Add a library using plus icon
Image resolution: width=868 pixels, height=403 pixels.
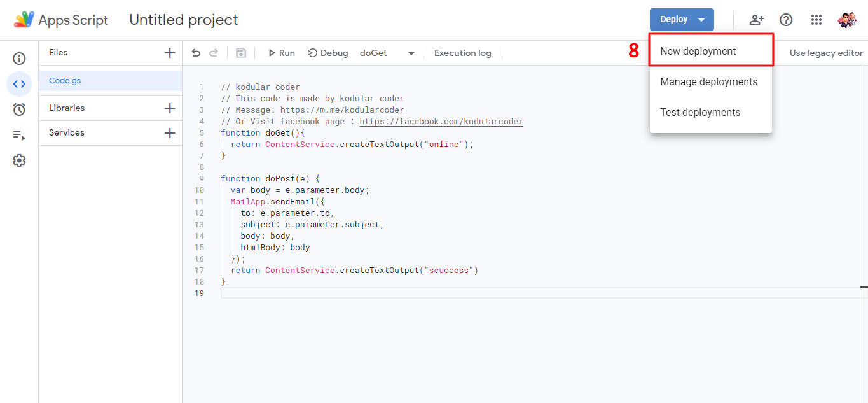(x=169, y=108)
